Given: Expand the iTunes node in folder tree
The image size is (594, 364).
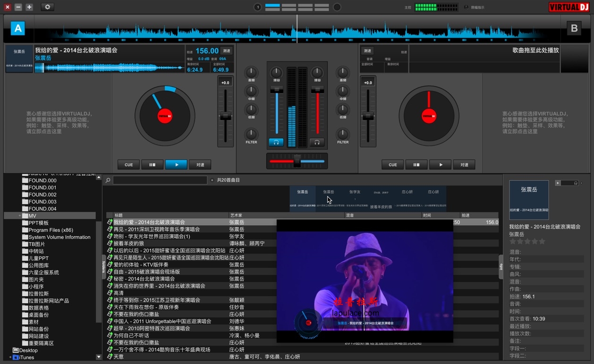Looking at the screenshot, I should [10, 357].
